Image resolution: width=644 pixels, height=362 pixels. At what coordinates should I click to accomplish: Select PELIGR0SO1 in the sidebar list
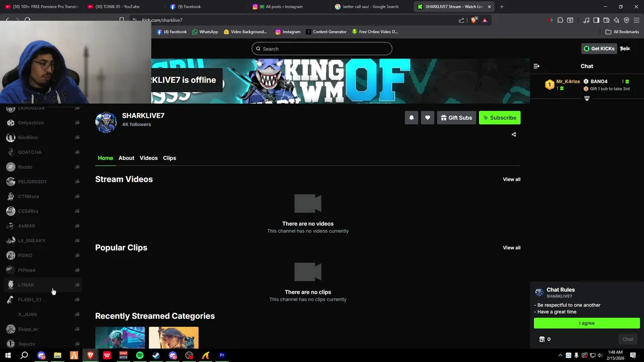pos(43,182)
